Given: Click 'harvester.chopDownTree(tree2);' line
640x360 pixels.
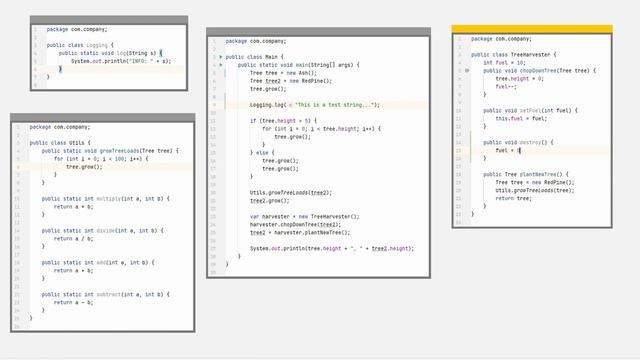Looking at the screenshot, I should pos(296,224).
